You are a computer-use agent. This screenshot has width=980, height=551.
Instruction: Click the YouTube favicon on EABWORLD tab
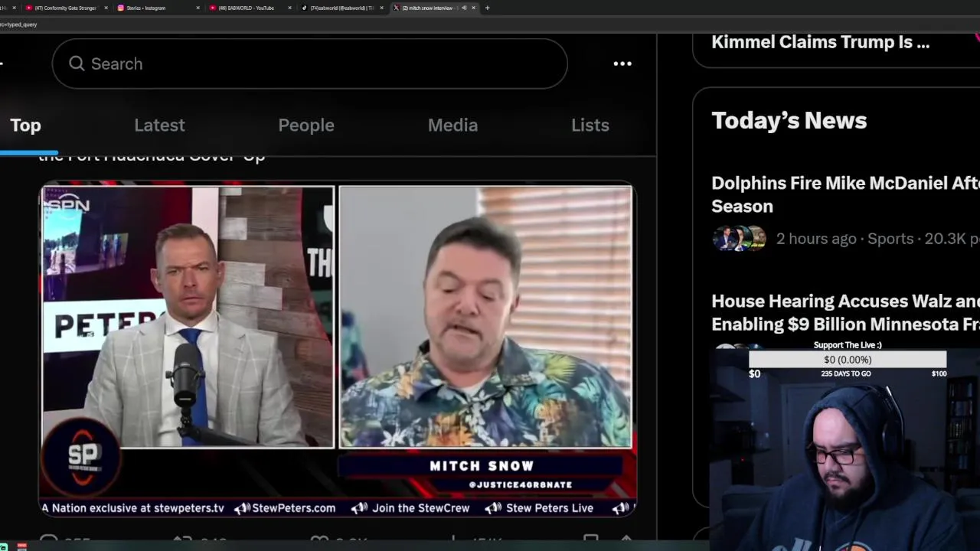point(213,8)
